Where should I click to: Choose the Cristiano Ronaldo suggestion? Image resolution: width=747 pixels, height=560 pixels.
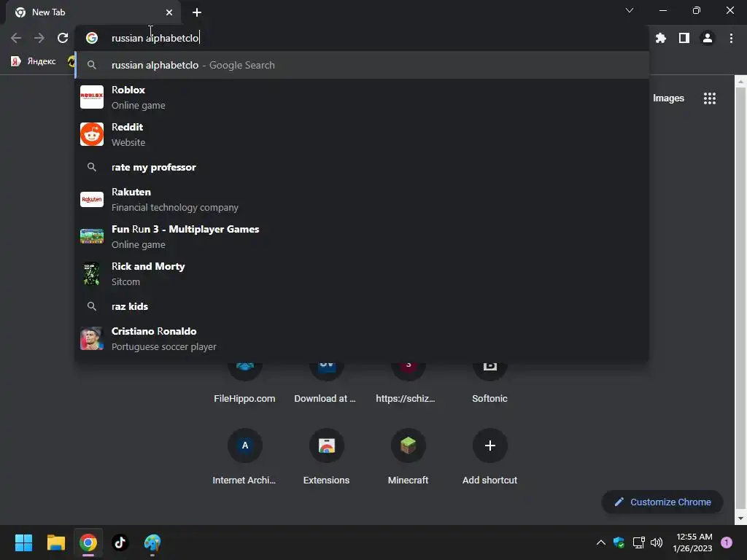coord(362,338)
